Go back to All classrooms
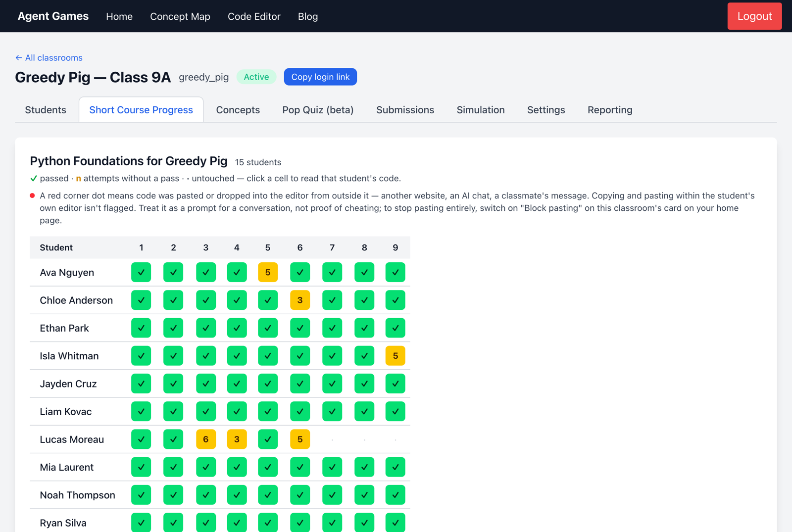This screenshot has height=532, width=792. (x=49, y=58)
